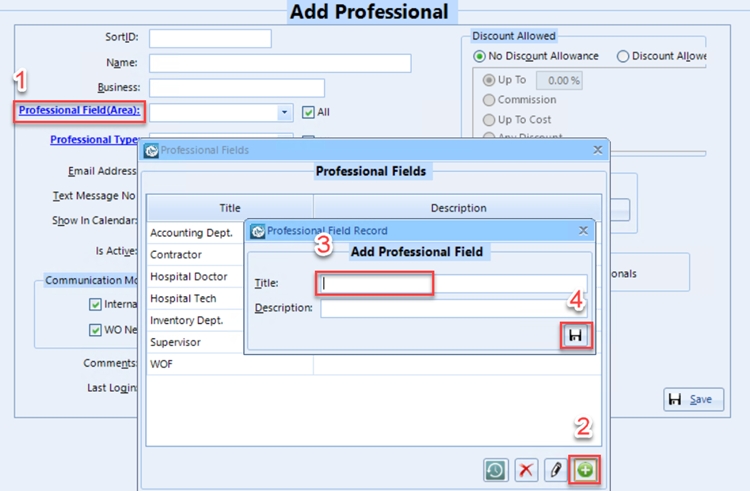Open the Professional Type link
Image resolution: width=750 pixels, height=491 pixels.
point(95,140)
